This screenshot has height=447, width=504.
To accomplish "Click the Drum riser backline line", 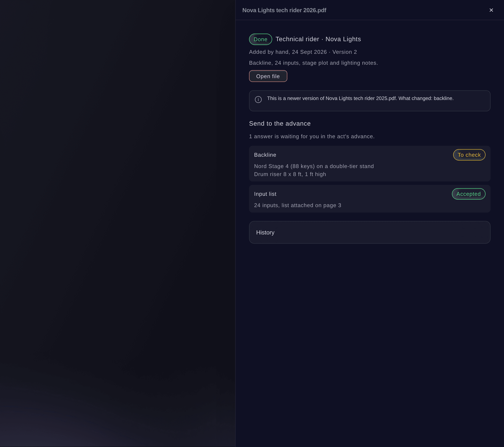I will (290, 174).
